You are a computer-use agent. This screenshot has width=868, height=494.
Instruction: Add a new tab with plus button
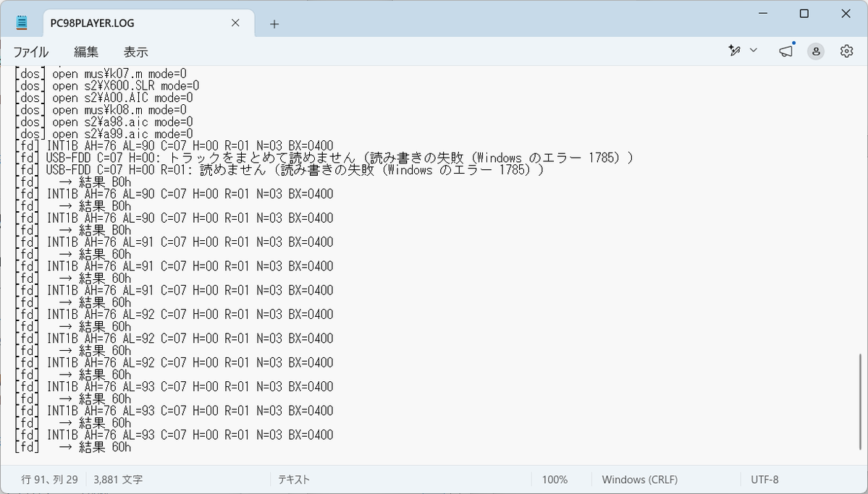(x=274, y=24)
